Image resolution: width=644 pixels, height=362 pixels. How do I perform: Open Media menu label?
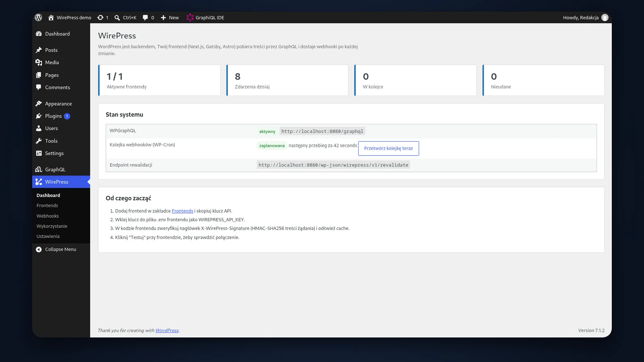52,62
